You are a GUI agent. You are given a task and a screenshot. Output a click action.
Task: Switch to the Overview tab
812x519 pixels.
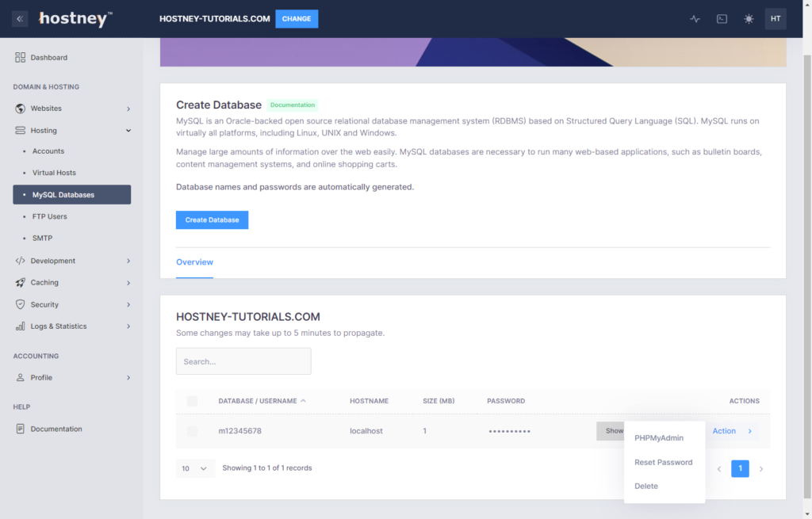click(194, 262)
